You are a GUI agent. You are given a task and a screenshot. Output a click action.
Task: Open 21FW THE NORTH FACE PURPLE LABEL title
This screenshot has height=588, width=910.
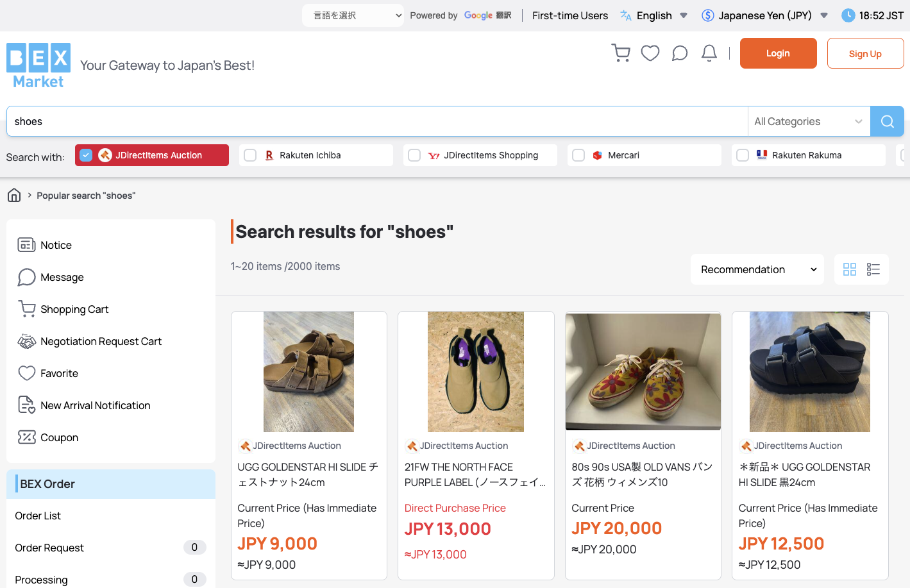(x=475, y=475)
